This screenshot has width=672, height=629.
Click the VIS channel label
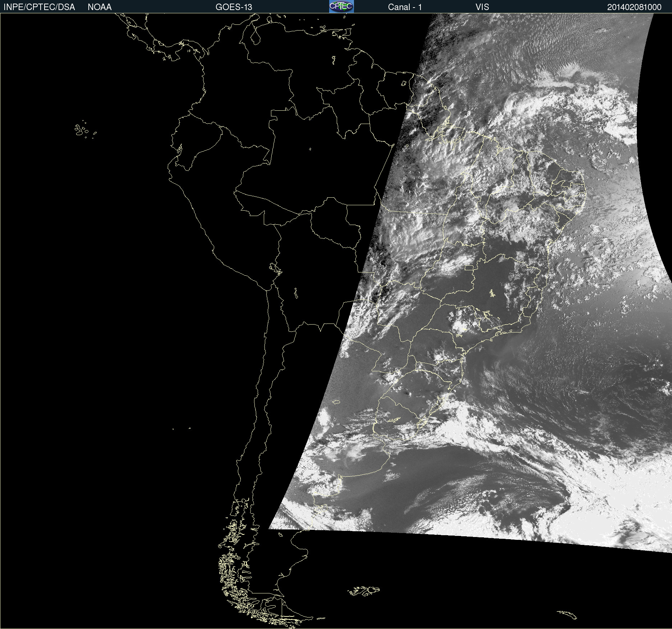tap(482, 7)
